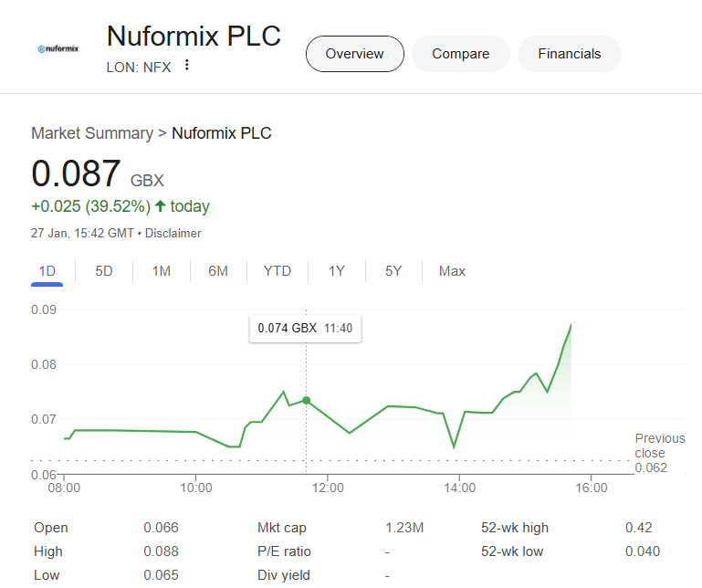Screen dimensions: 702x588
Task: Select the 5Y chart range
Action: (393, 271)
